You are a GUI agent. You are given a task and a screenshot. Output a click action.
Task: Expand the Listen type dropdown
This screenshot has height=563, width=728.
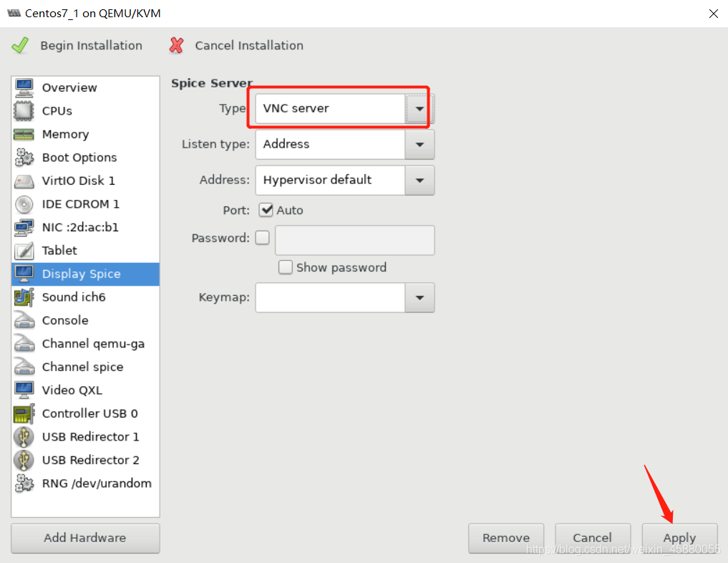344,145
